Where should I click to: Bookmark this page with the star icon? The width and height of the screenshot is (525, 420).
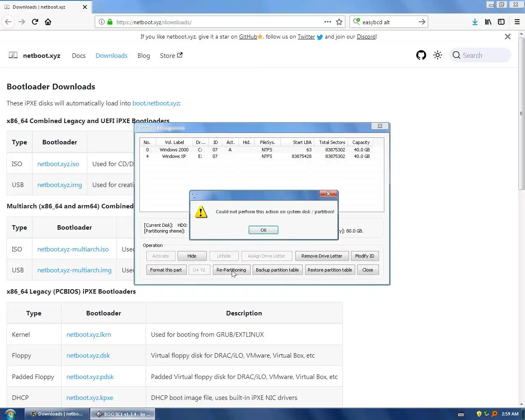click(x=339, y=22)
